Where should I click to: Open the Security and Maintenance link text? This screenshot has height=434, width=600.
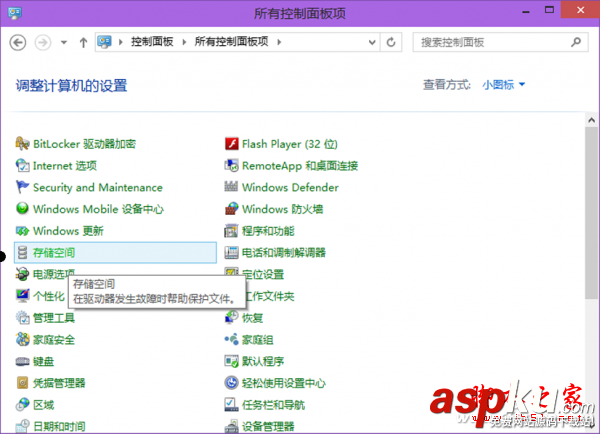click(98, 188)
